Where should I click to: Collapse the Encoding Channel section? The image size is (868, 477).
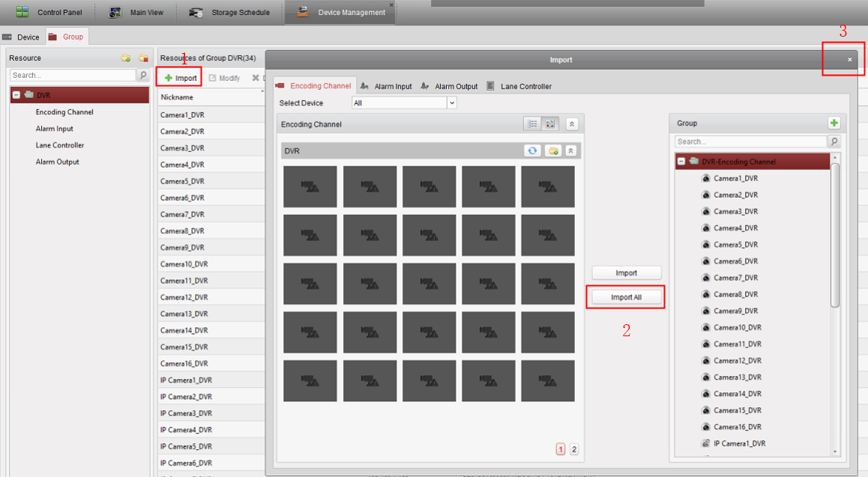coord(572,124)
